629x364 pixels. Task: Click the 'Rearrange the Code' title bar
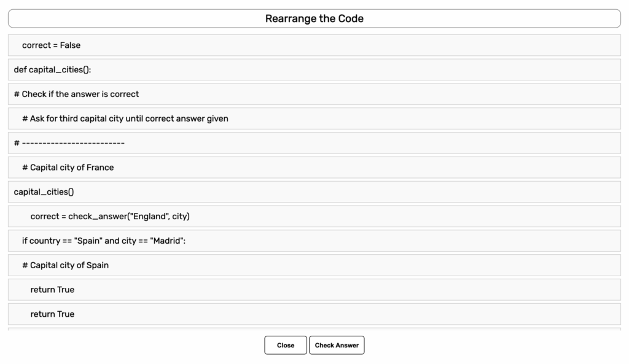(x=314, y=18)
